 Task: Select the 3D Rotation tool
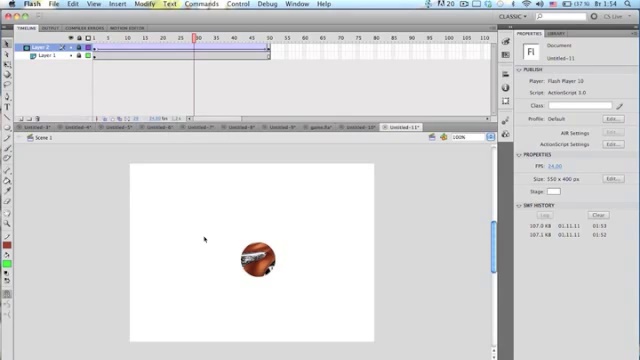point(7,75)
